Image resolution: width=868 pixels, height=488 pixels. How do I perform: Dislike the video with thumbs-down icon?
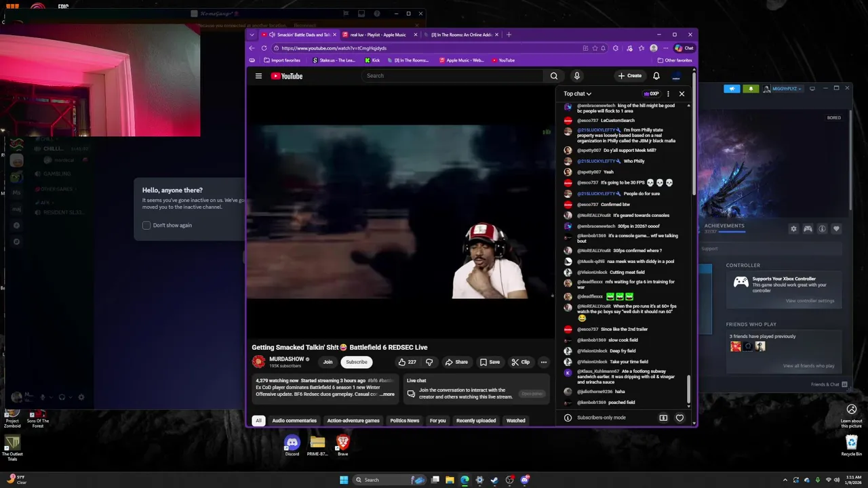429,362
